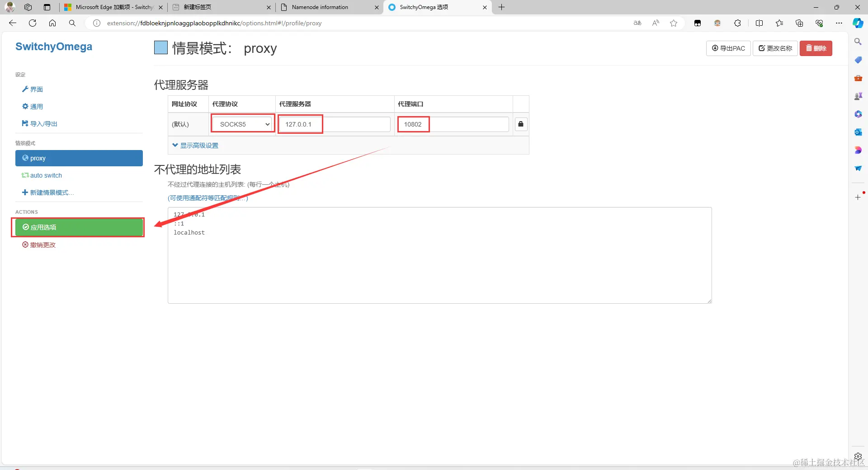The height and width of the screenshot is (470, 868).
Task: Add a new sidebar app
Action: pyautogui.click(x=858, y=197)
